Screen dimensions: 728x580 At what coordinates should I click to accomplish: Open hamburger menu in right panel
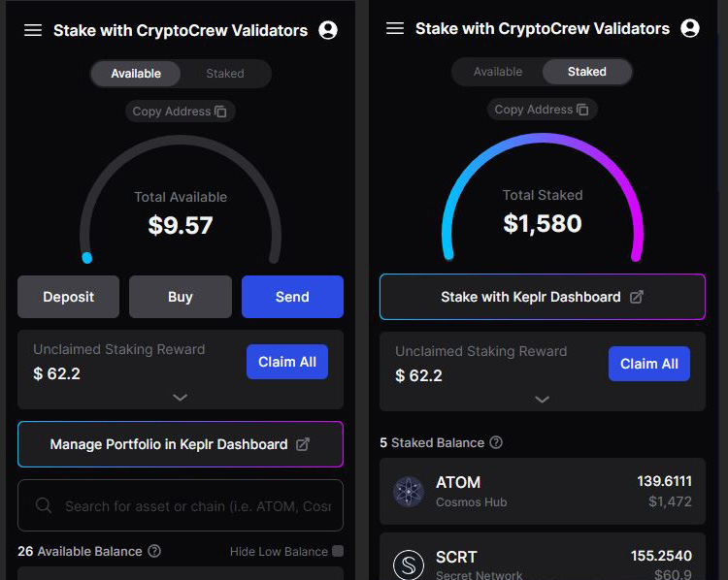[x=395, y=28]
